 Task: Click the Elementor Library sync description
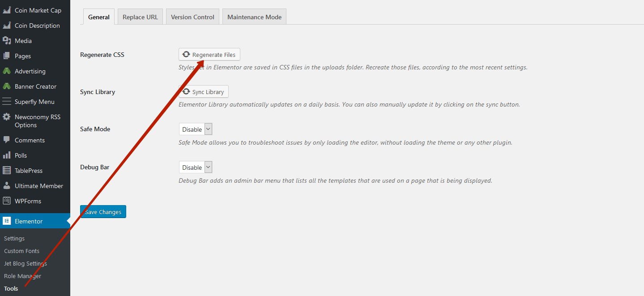(x=349, y=105)
